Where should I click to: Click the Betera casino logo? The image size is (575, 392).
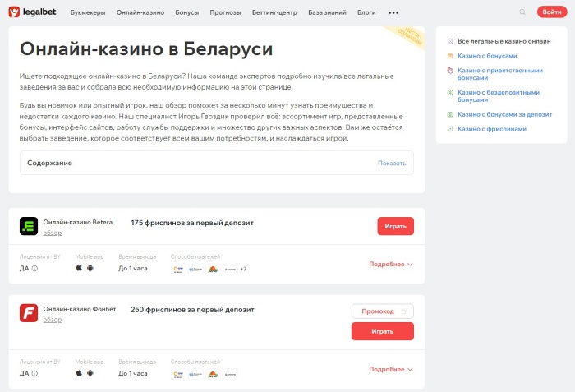(x=29, y=227)
